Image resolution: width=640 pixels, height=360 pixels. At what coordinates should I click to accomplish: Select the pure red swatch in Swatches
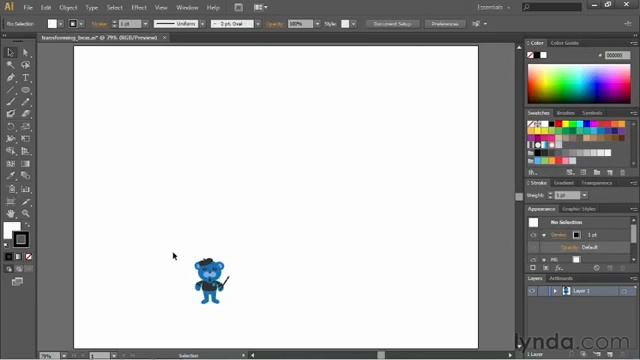tap(558, 124)
